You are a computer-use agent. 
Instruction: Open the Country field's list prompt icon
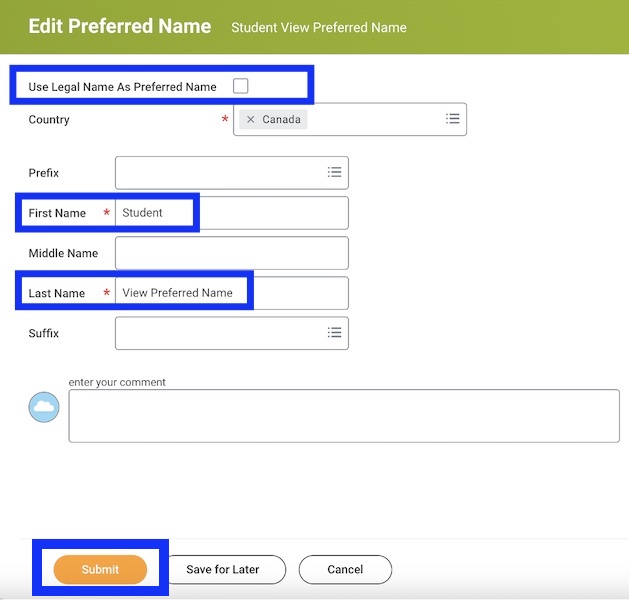click(x=452, y=119)
